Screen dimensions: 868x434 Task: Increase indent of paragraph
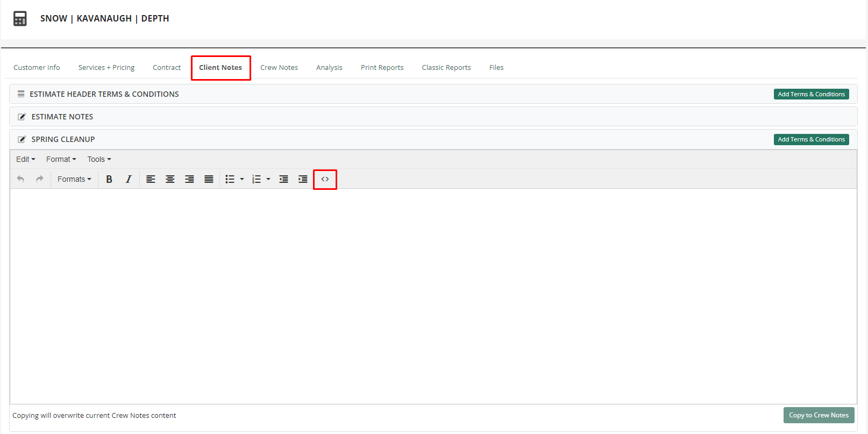pos(303,179)
